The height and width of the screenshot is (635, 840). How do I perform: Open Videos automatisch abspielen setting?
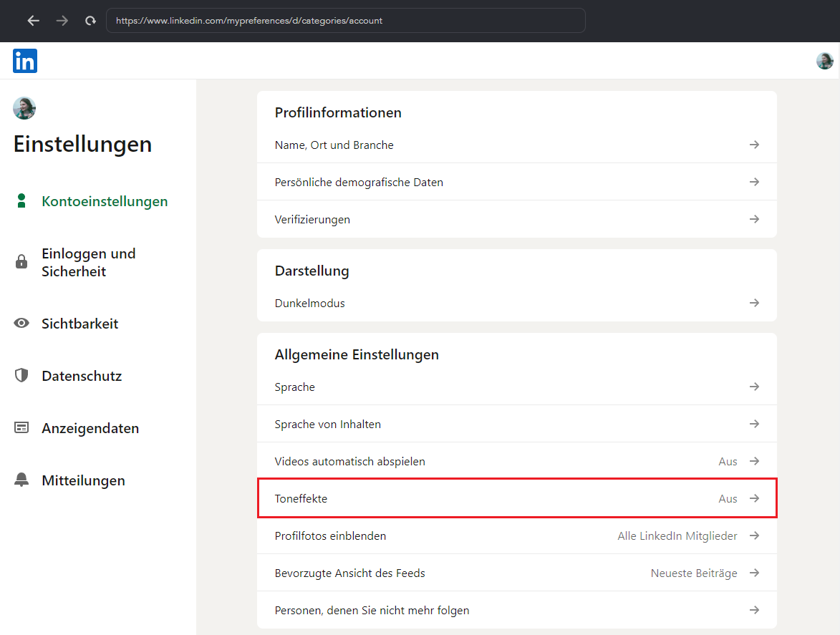pyautogui.click(x=516, y=462)
